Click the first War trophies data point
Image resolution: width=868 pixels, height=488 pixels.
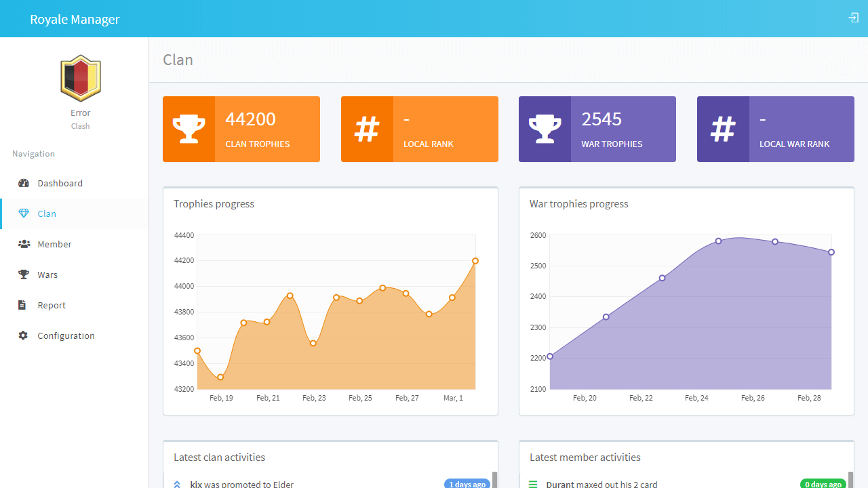click(550, 356)
